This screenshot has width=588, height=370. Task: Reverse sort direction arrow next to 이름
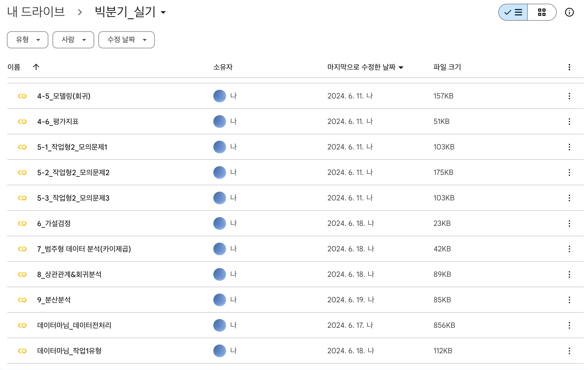(x=36, y=67)
